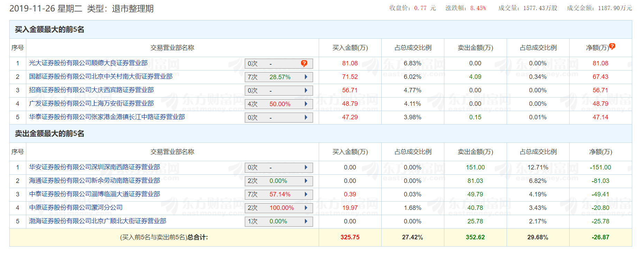Open 海通证券新余劳动南路 branch link
This screenshot has width=644, height=258.
point(94,181)
